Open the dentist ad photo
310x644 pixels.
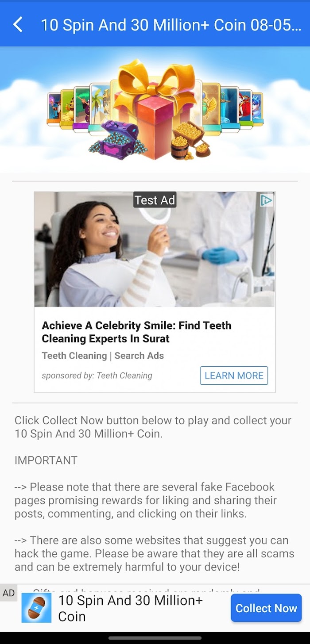tap(155, 249)
